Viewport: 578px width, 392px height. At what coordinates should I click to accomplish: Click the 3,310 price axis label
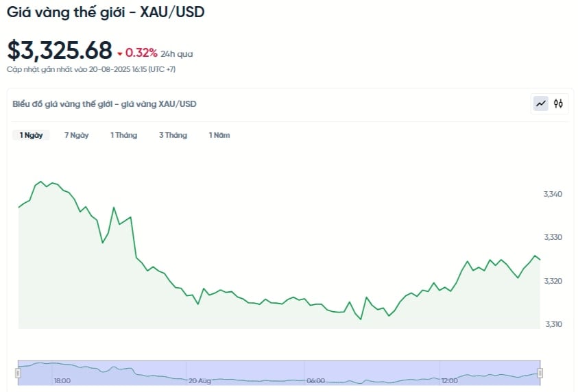pyautogui.click(x=554, y=324)
